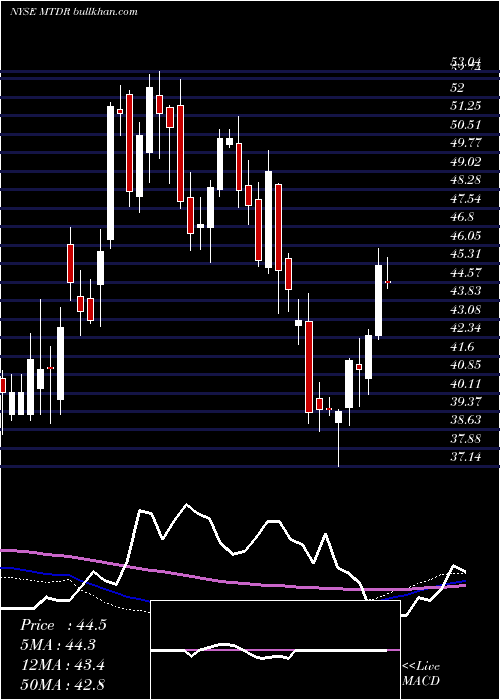Click the last small red candlestick near 44.57

point(388,282)
